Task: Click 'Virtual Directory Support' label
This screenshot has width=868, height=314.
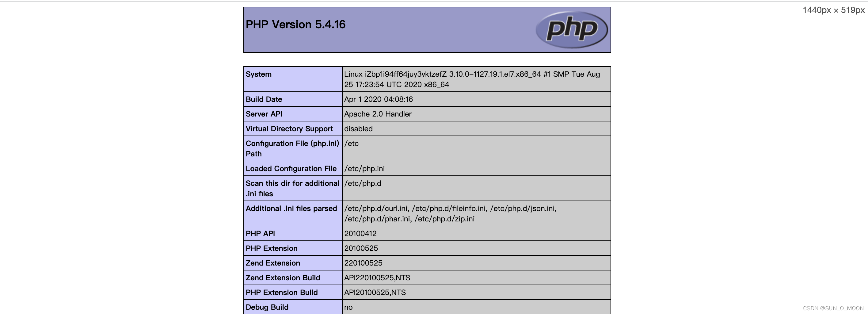Action: 289,129
